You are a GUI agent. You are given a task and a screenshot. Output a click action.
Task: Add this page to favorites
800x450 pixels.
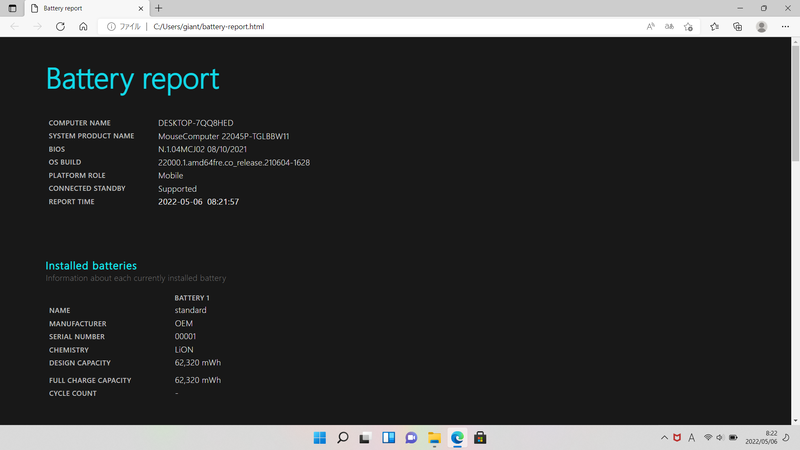tap(688, 27)
